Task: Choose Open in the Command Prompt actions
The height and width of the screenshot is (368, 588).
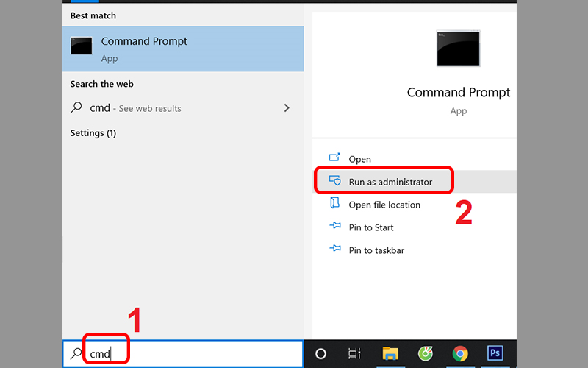Action: [x=359, y=159]
